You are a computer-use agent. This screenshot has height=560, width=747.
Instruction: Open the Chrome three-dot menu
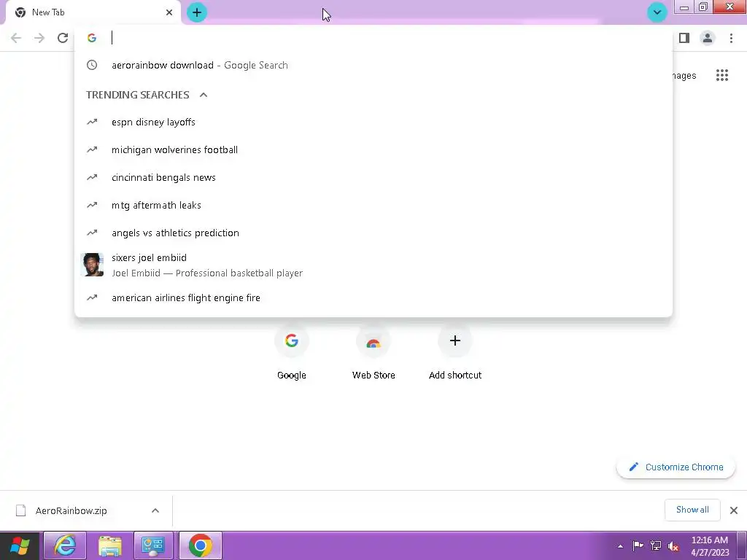pos(731,38)
